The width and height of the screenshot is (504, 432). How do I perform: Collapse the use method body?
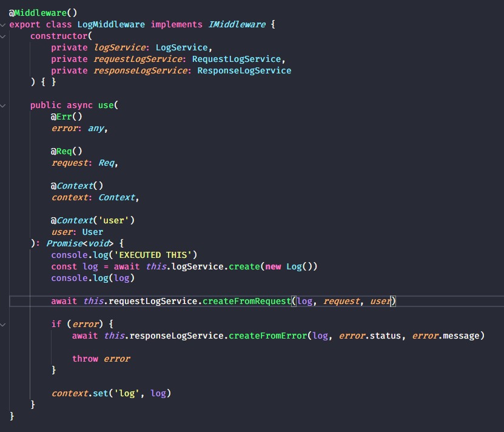pyautogui.click(x=4, y=105)
